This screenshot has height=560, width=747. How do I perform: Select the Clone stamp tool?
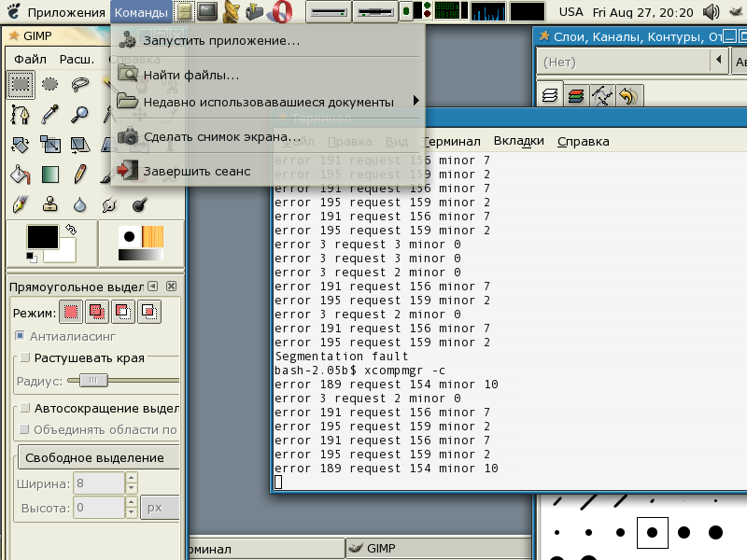click(x=50, y=204)
